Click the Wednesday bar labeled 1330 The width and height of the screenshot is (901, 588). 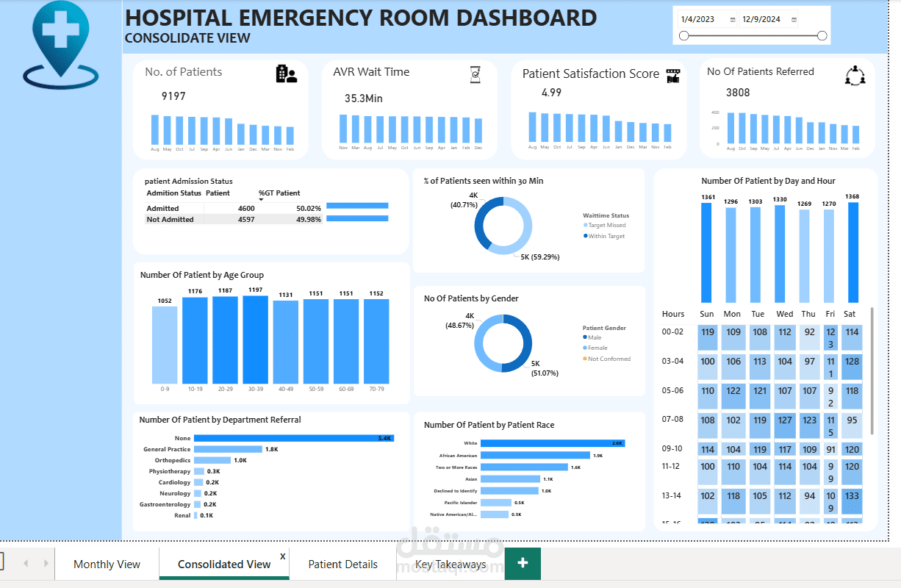(x=780, y=254)
